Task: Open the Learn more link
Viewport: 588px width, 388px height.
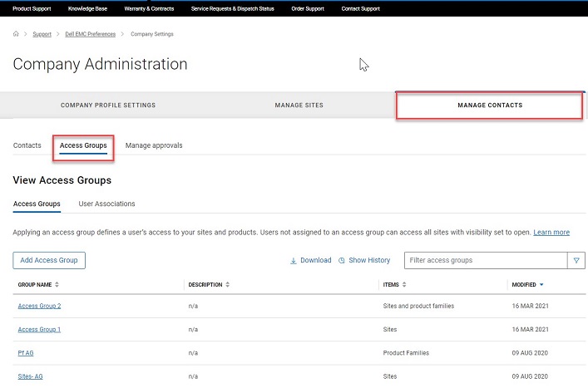Action: (x=551, y=233)
